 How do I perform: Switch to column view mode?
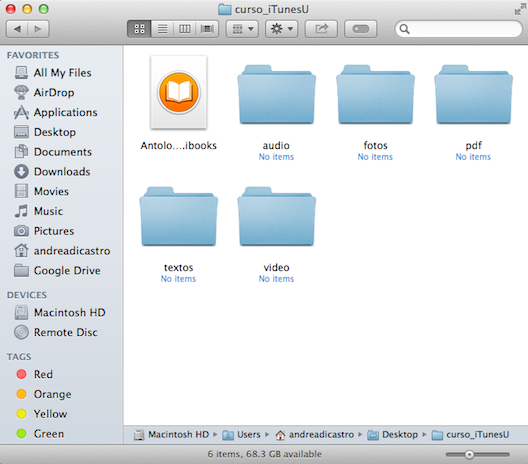(x=185, y=29)
